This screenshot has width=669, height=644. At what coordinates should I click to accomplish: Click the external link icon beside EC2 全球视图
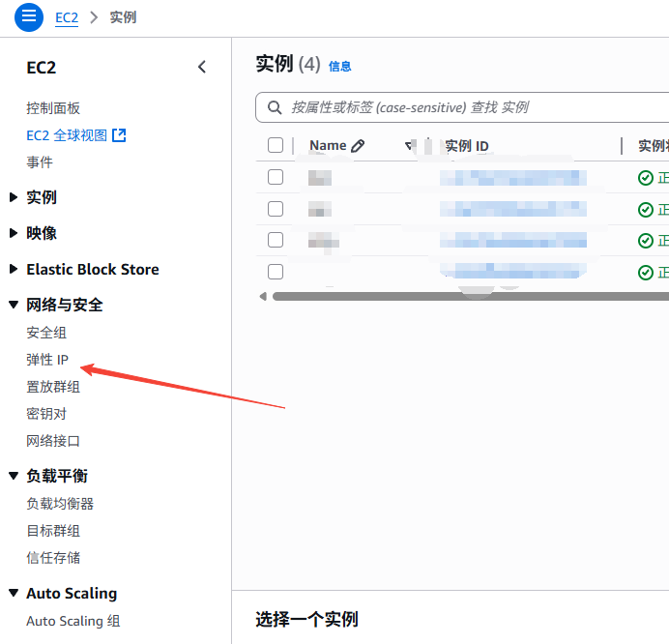pyautogui.click(x=119, y=135)
